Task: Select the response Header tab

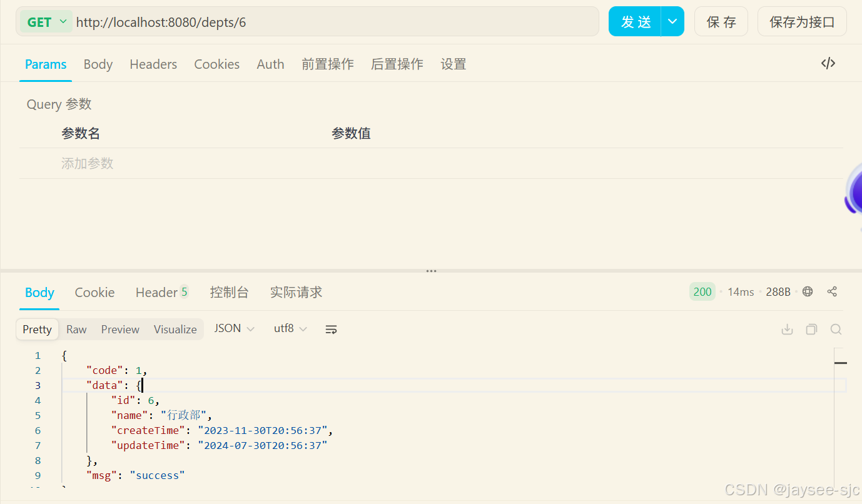Action: (x=162, y=293)
